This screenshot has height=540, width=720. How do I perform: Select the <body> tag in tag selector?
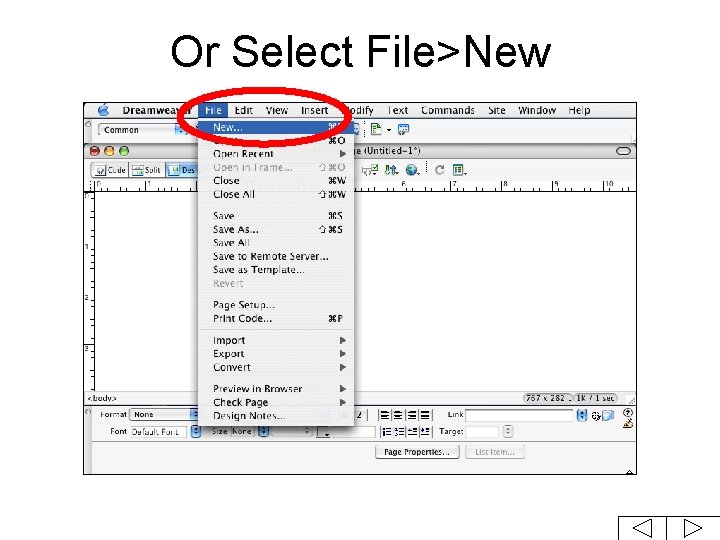pos(102,398)
